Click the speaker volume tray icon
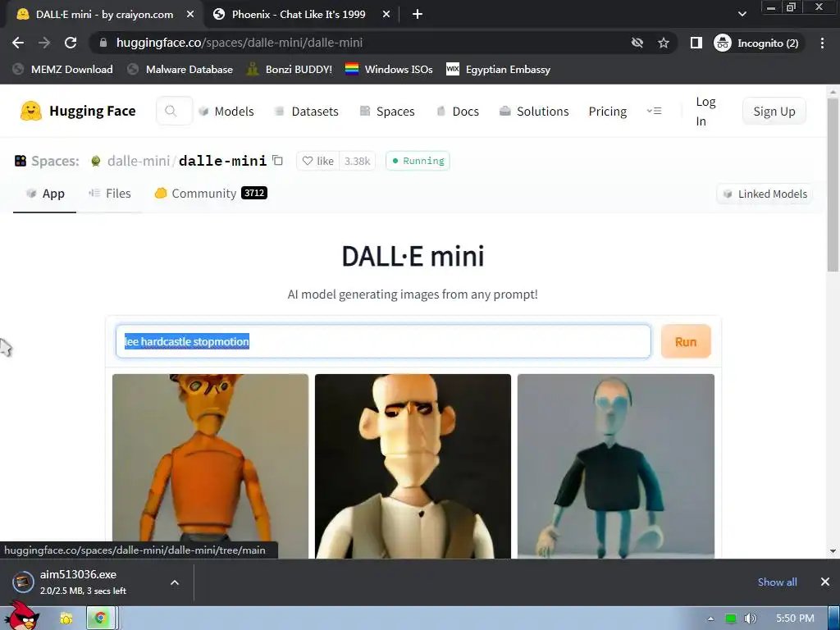The height and width of the screenshot is (630, 840). 750,619
